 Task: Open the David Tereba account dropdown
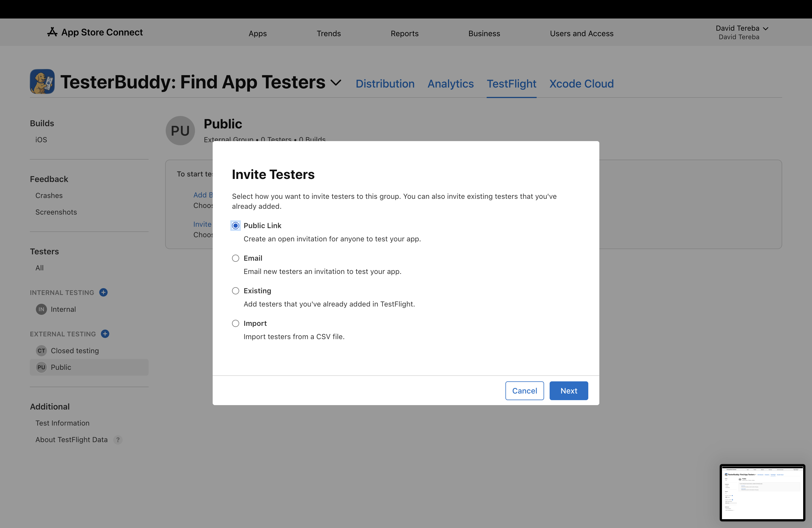click(742, 32)
